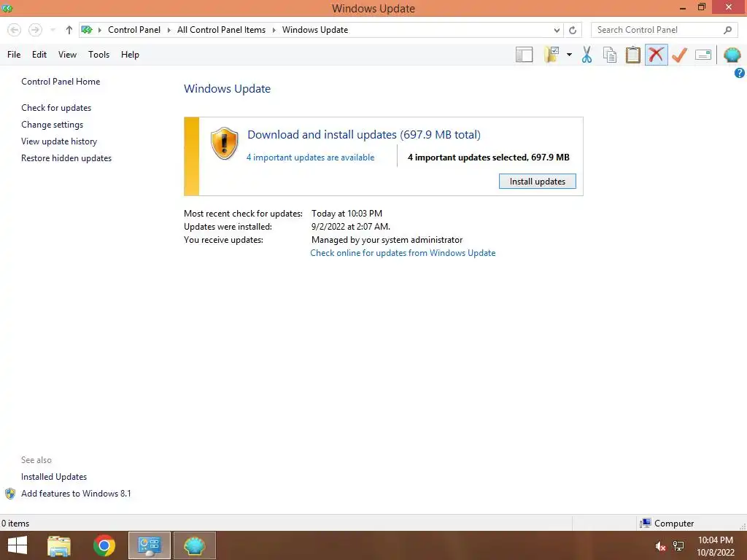Expand the folder options dropdown arrow
Screen dimensions: 747x560
[569, 55]
